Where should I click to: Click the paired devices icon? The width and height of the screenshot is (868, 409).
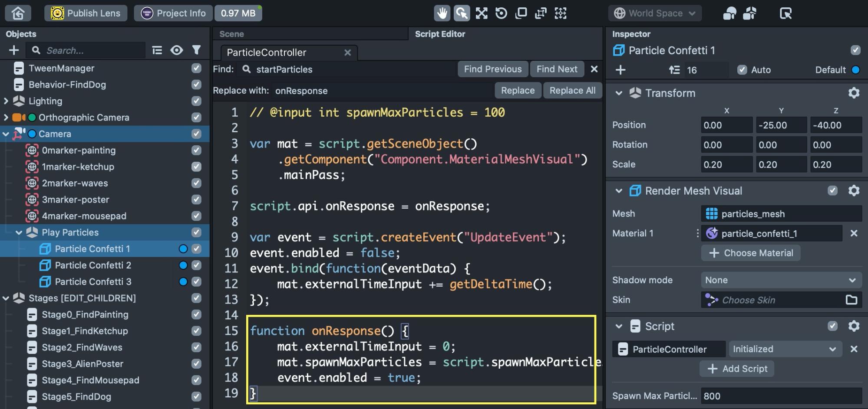point(729,13)
